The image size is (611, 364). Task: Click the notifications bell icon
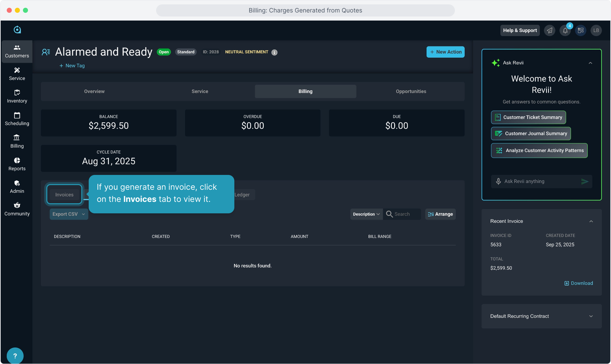pos(565,30)
